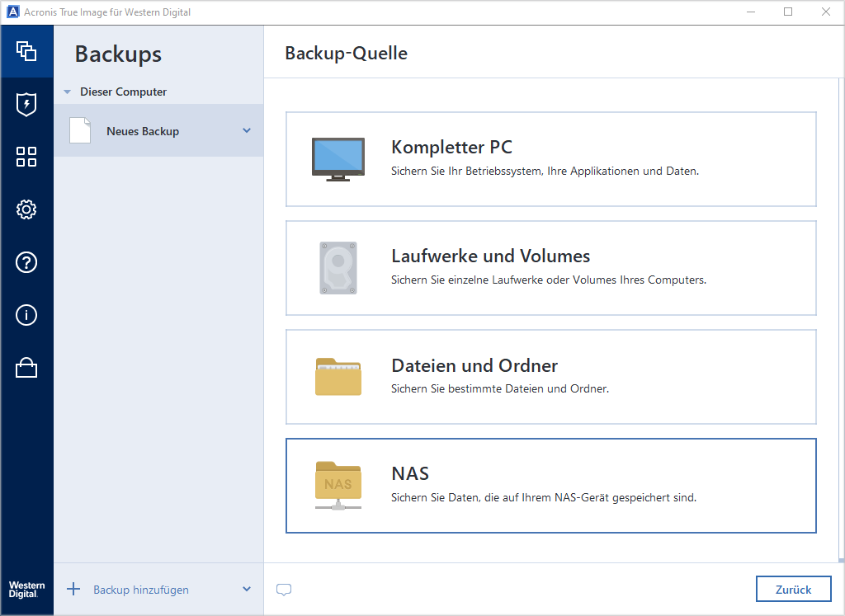Click the Acronis app icon in title bar
The image size is (845, 616).
[x=13, y=12]
